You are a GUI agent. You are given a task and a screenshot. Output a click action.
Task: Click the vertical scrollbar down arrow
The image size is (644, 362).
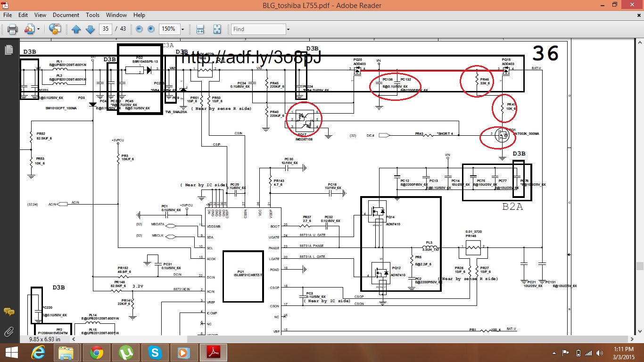pos(639,332)
